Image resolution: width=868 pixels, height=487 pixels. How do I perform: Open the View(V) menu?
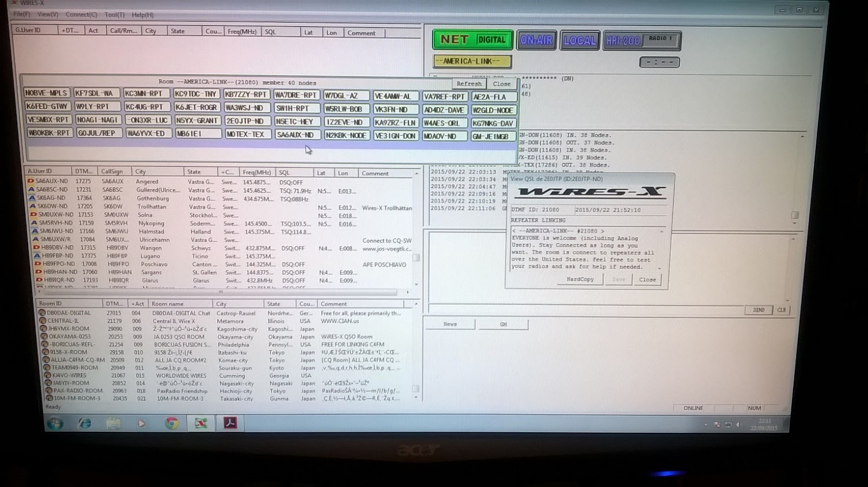(x=47, y=14)
